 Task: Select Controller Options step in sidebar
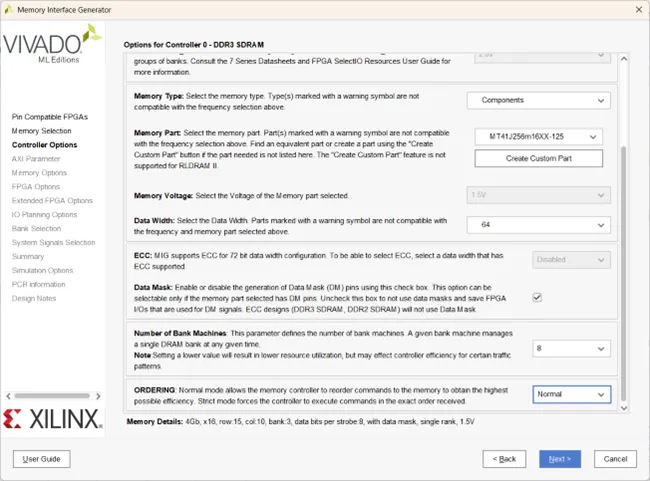coord(44,145)
